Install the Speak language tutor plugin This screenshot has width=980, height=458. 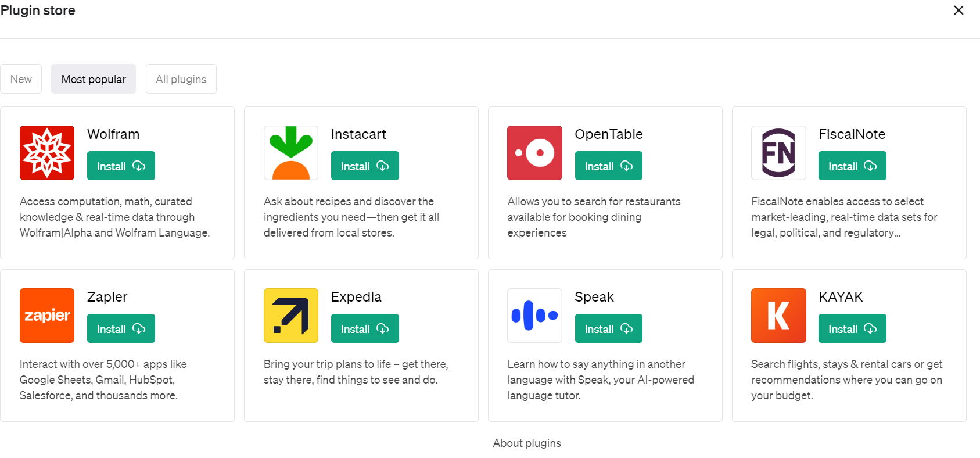(x=609, y=329)
